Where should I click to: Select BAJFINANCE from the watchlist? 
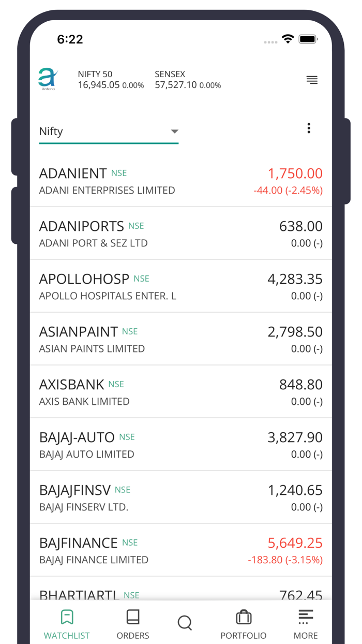pos(181,550)
